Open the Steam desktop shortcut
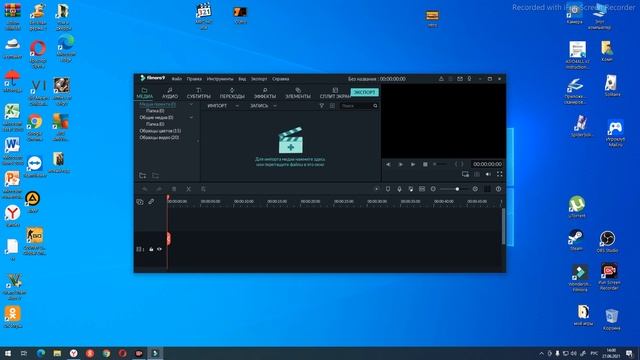 [576, 240]
